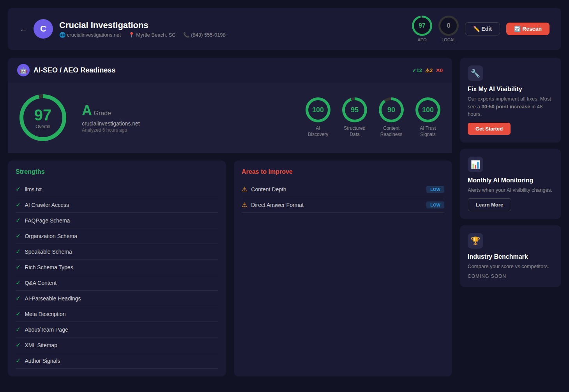Click the wrench Fix Visibility icon

pyautogui.click(x=475, y=73)
